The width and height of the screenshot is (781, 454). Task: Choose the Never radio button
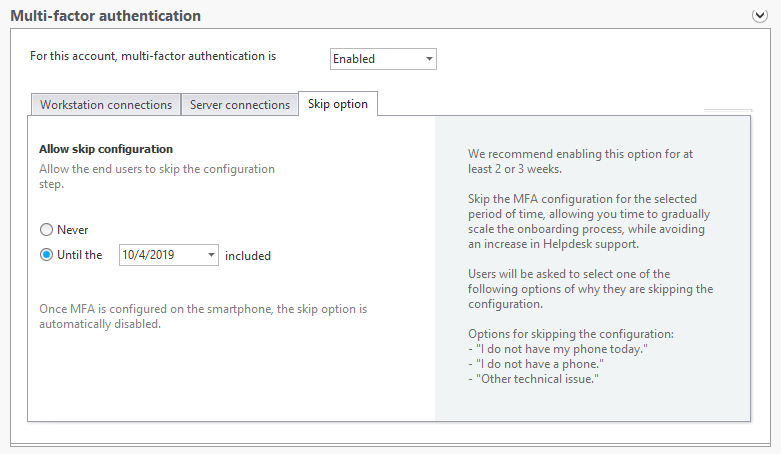pos(46,230)
